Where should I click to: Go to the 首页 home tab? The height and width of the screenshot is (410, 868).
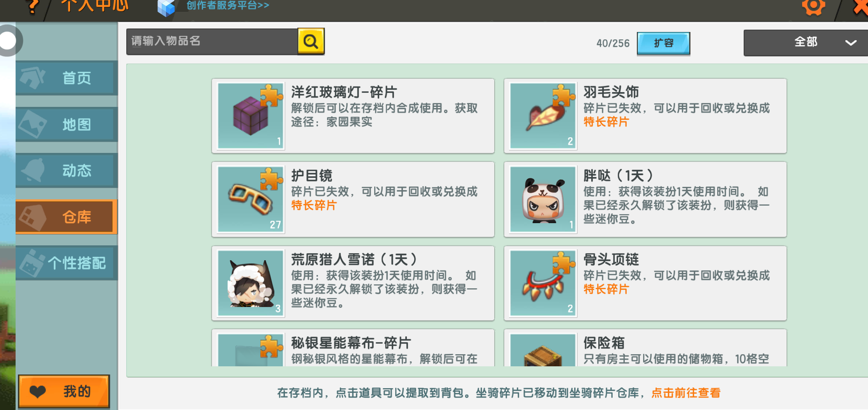(66, 78)
